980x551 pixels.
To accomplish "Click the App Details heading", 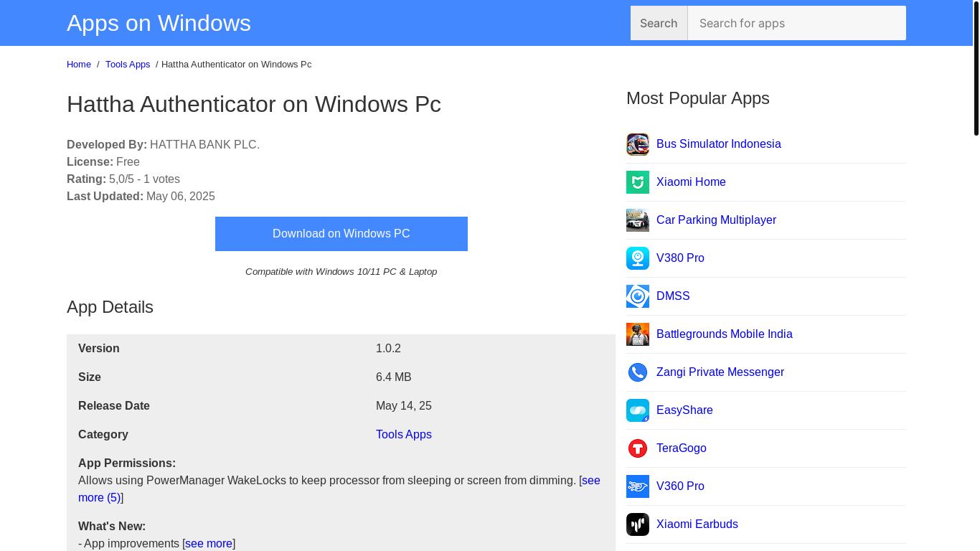I will [110, 307].
